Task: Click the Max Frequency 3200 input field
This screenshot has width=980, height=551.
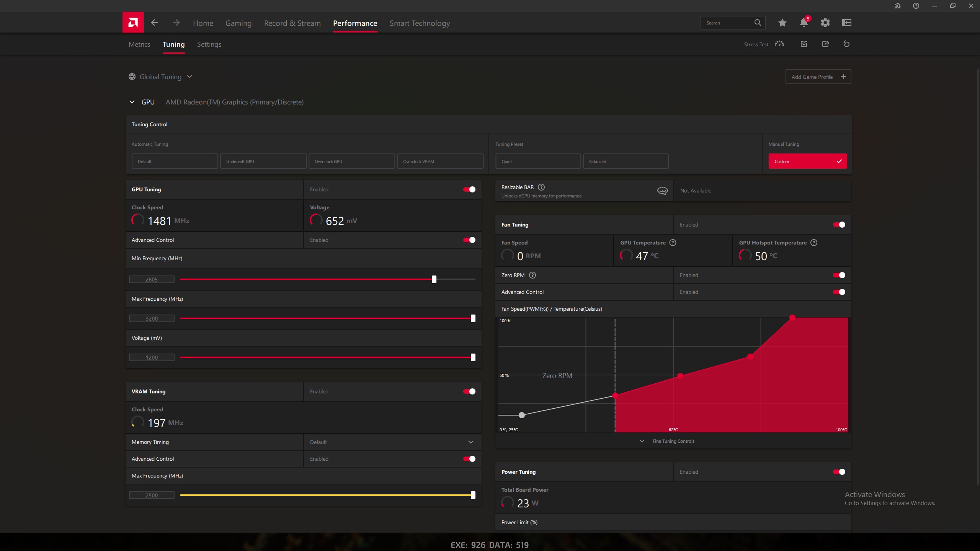Action: point(152,318)
